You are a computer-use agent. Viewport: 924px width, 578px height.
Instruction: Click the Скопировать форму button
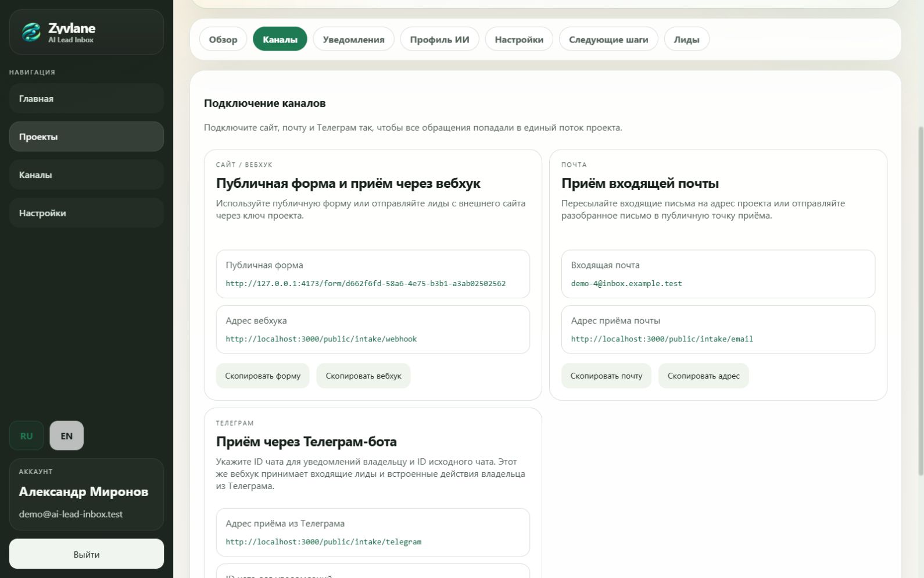263,376
